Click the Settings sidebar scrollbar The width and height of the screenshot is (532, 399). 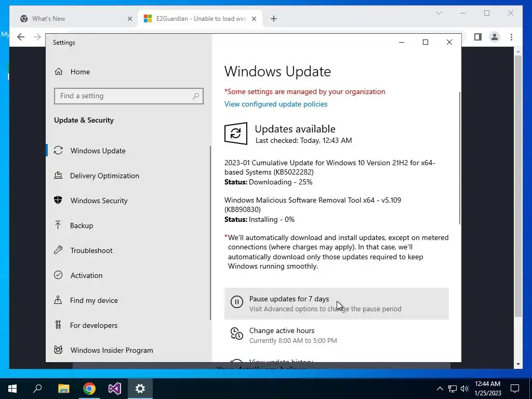[210, 233]
